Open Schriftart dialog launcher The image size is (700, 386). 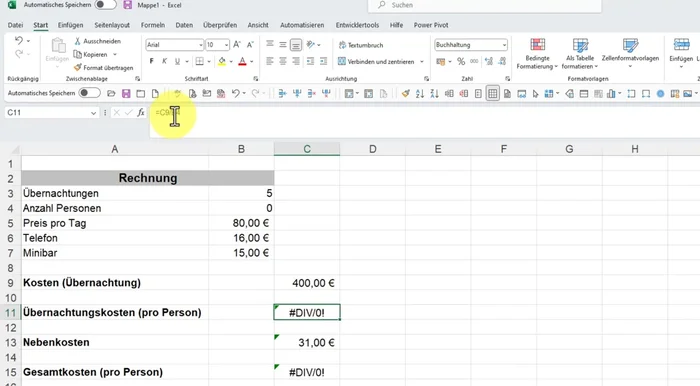point(256,79)
